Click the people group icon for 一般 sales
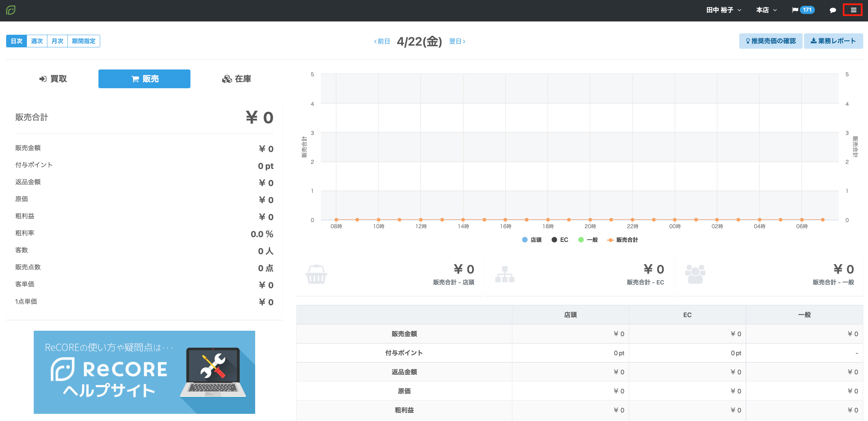This screenshot has height=421, width=868. pos(695,274)
